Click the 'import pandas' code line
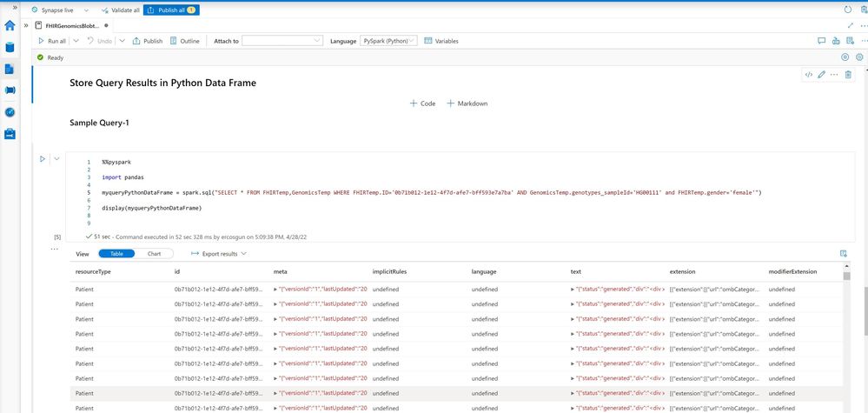This screenshot has height=413, width=868. coord(123,177)
